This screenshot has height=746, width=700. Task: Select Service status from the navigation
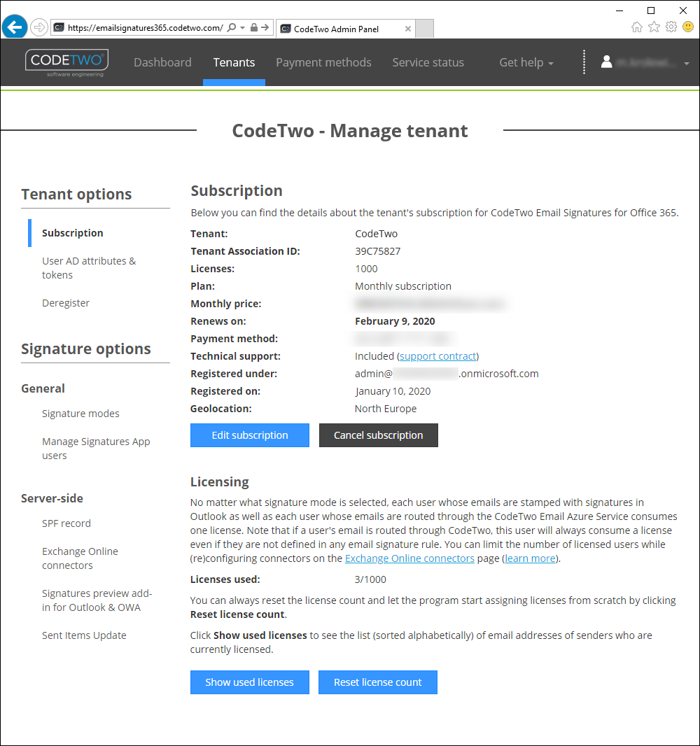tap(428, 62)
